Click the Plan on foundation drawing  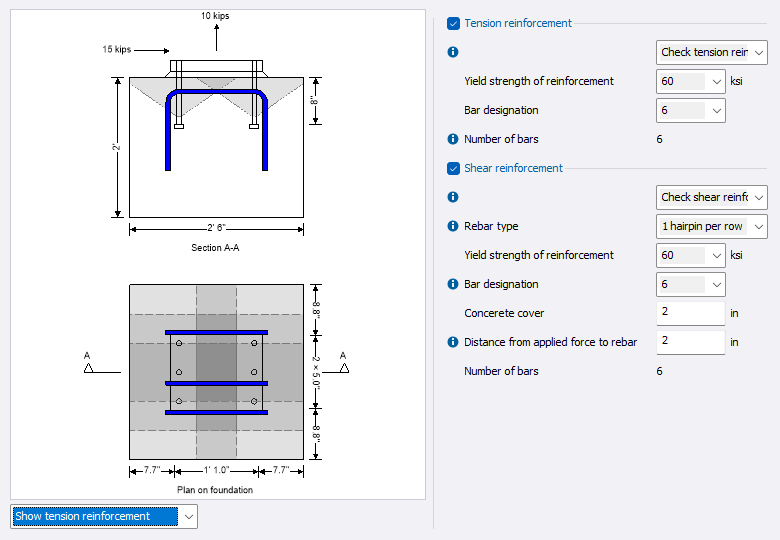tap(216, 372)
